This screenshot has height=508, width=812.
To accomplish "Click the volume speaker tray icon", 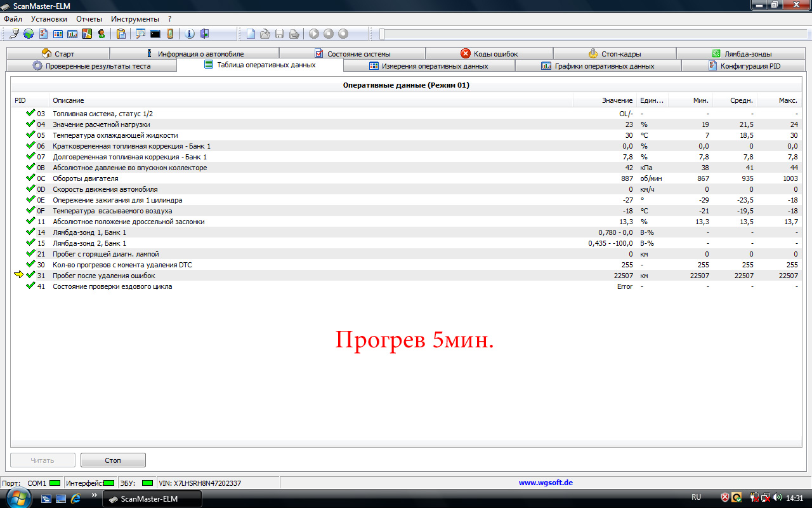I will pos(778,497).
